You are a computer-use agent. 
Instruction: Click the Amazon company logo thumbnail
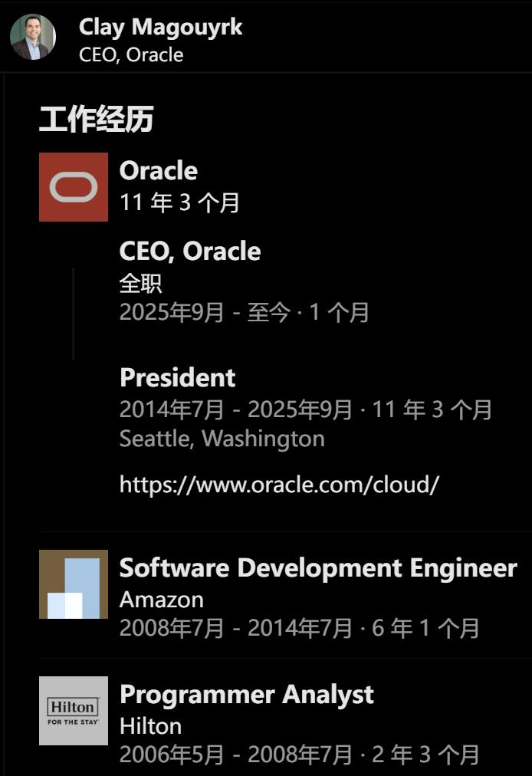pos(74,584)
